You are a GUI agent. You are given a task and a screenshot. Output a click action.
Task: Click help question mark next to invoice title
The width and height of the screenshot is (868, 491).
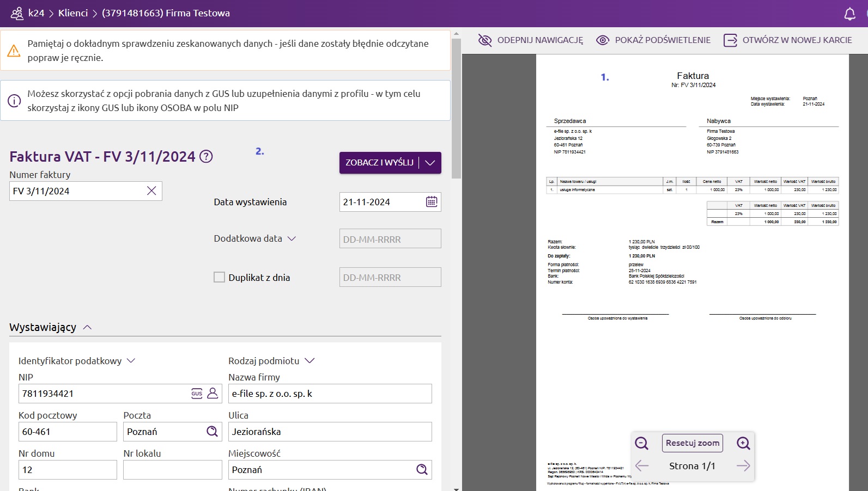tap(206, 157)
